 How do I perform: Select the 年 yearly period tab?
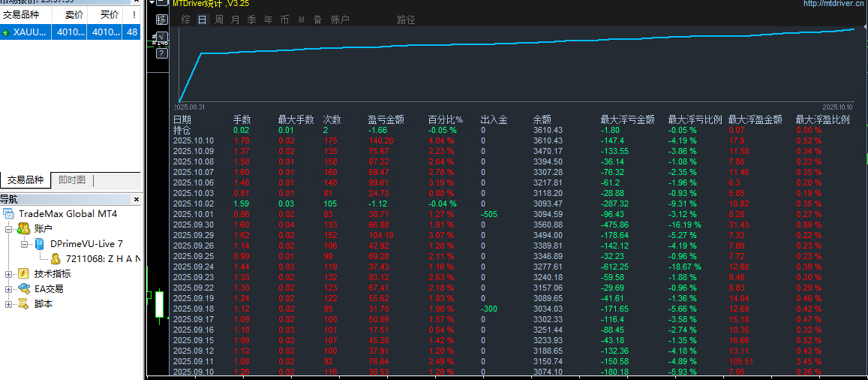click(269, 20)
